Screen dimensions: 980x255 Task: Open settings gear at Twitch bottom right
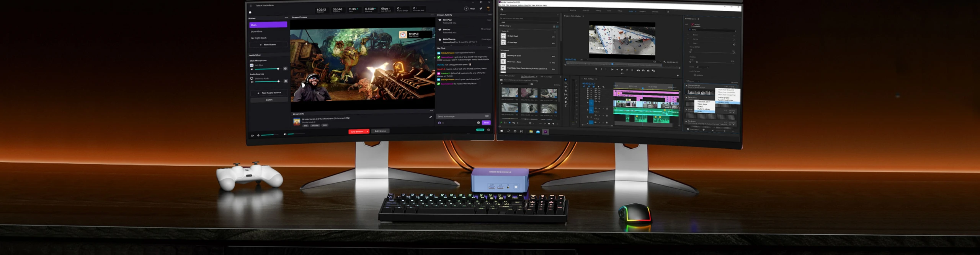(x=488, y=130)
